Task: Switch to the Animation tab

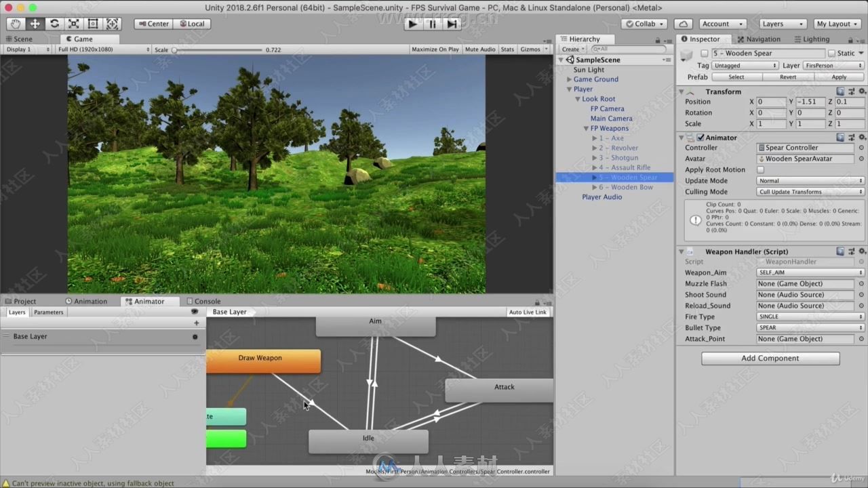Action: pos(86,302)
